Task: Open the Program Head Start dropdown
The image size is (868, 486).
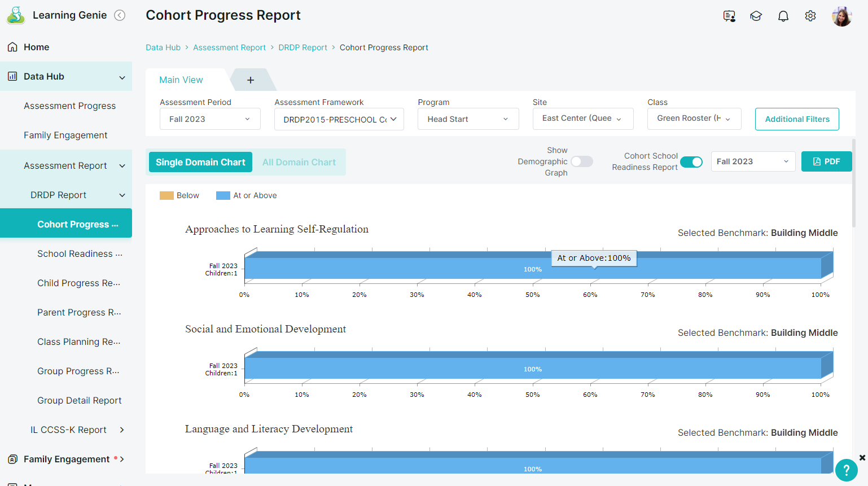Action: click(468, 119)
